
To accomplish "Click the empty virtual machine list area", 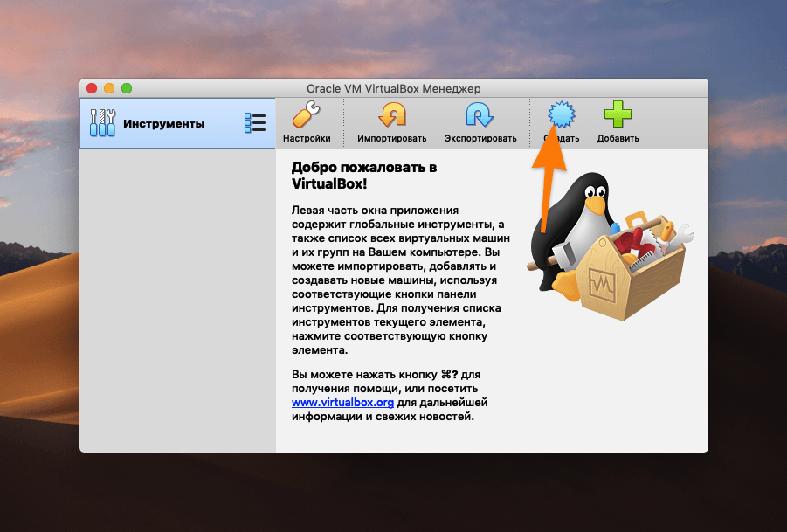I will (x=177, y=297).
